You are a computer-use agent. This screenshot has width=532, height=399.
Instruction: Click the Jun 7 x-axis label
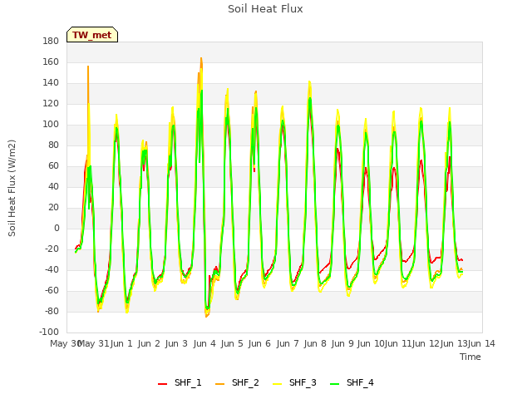point(288,343)
